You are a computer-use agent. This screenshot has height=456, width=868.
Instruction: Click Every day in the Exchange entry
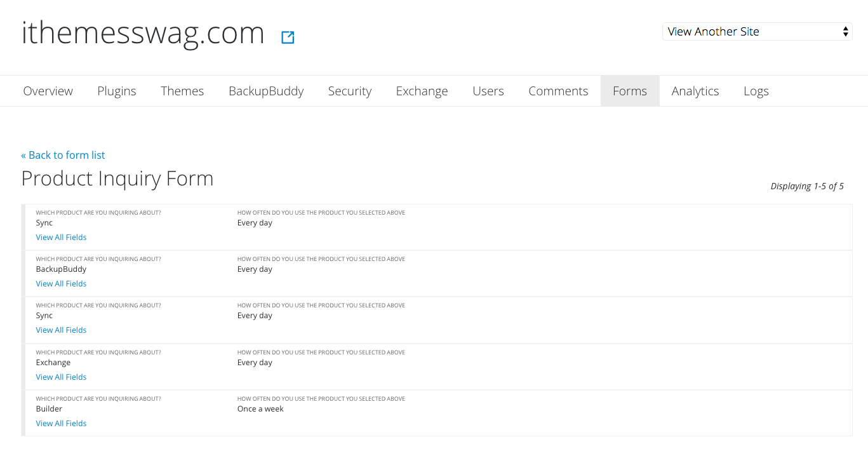pyautogui.click(x=255, y=363)
